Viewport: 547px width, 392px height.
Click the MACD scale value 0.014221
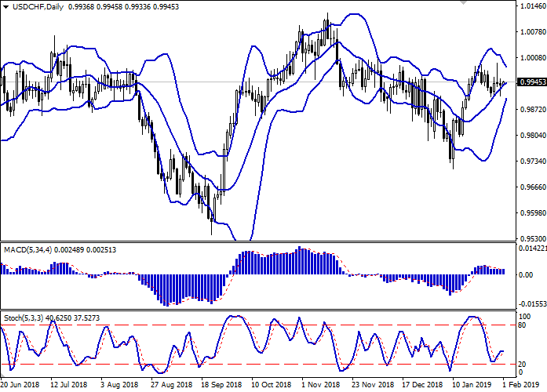pyautogui.click(x=533, y=249)
